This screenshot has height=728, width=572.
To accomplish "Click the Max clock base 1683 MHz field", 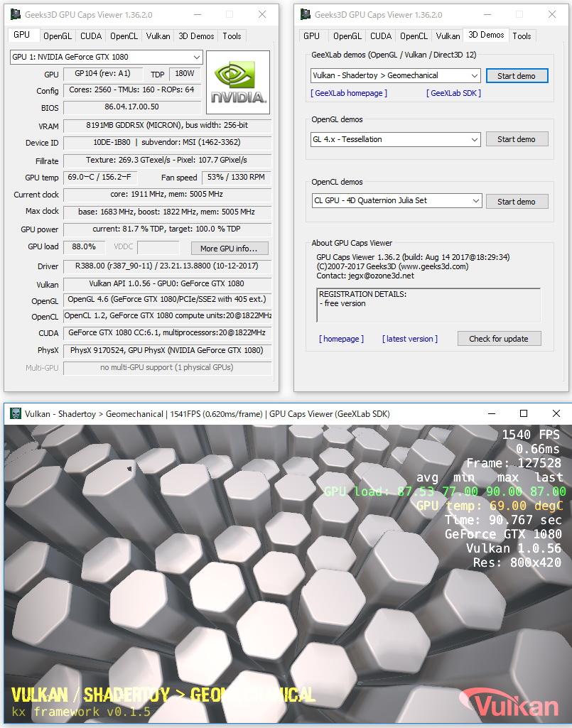I will point(167,212).
